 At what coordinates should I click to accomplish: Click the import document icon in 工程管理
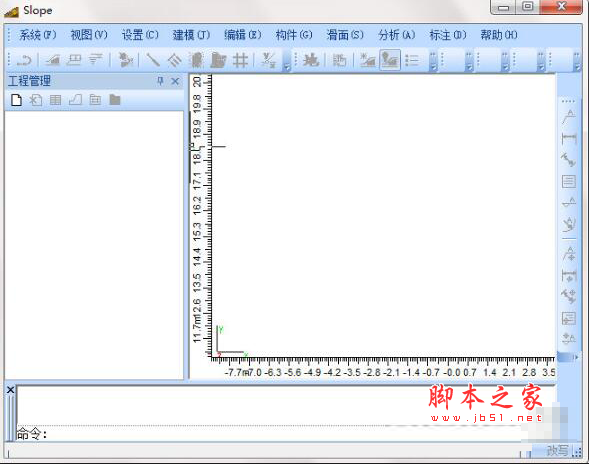click(36, 100)
